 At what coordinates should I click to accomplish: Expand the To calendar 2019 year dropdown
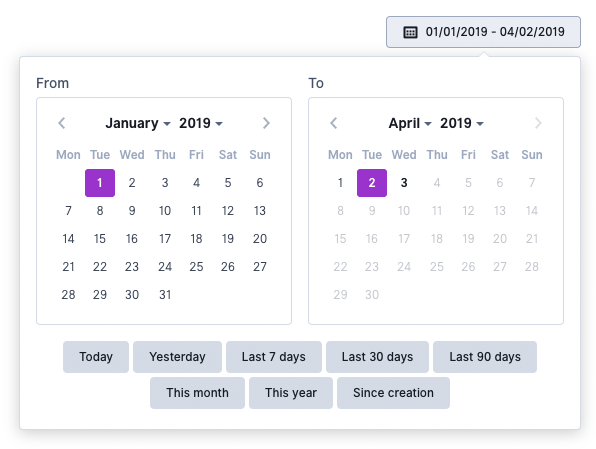click(462, 123)
